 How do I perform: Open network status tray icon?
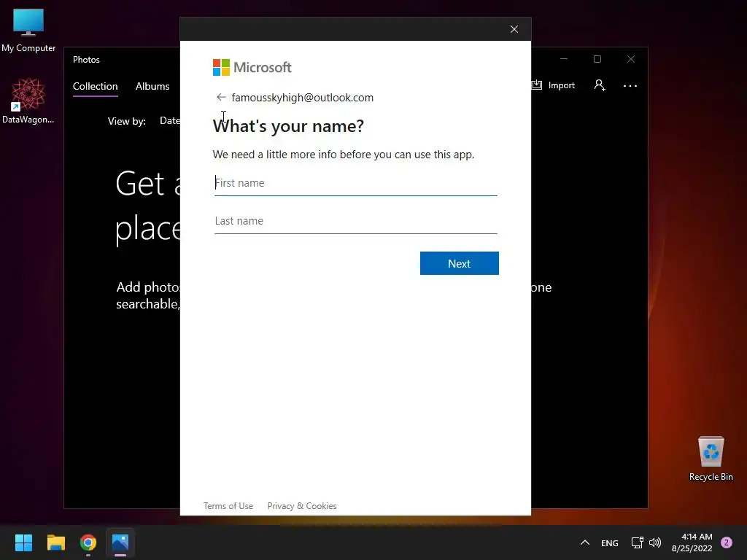637,542
